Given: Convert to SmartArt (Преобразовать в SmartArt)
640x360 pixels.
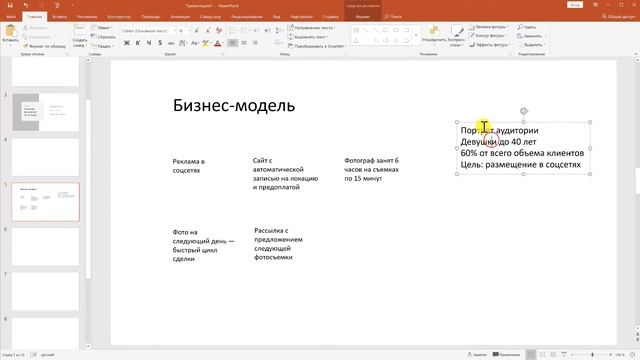Looking at the screenshot, I should [317, 46].
